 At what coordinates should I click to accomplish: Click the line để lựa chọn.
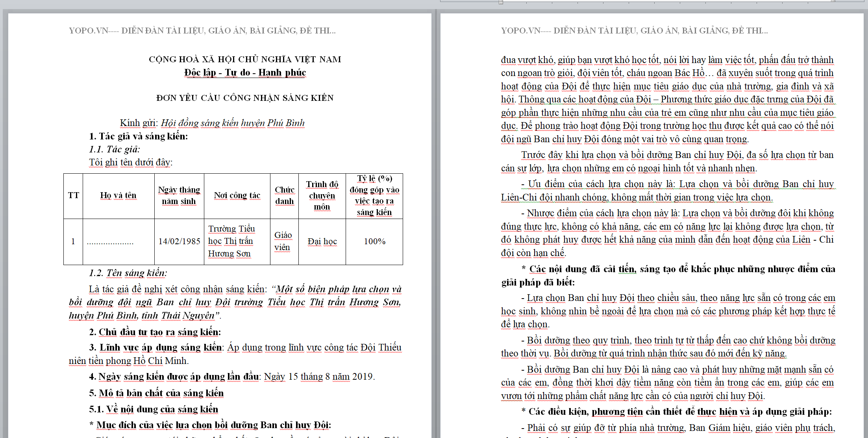pos(525,324)
